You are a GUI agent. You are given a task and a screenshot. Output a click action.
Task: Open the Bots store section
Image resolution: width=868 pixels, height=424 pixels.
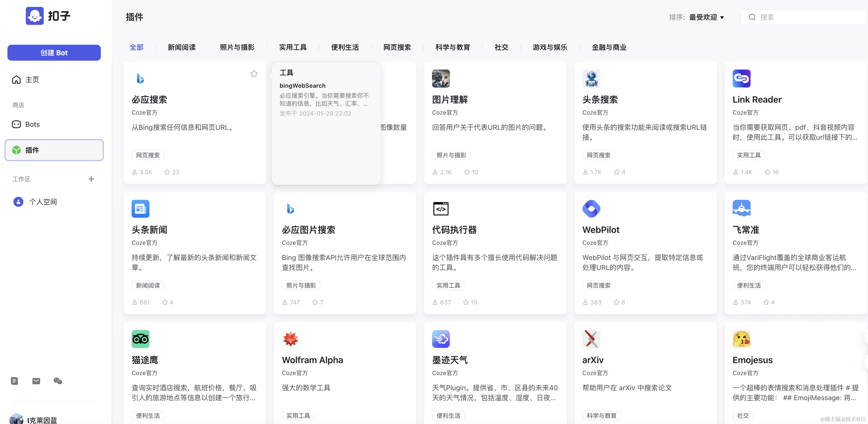[x=54, y=124]
